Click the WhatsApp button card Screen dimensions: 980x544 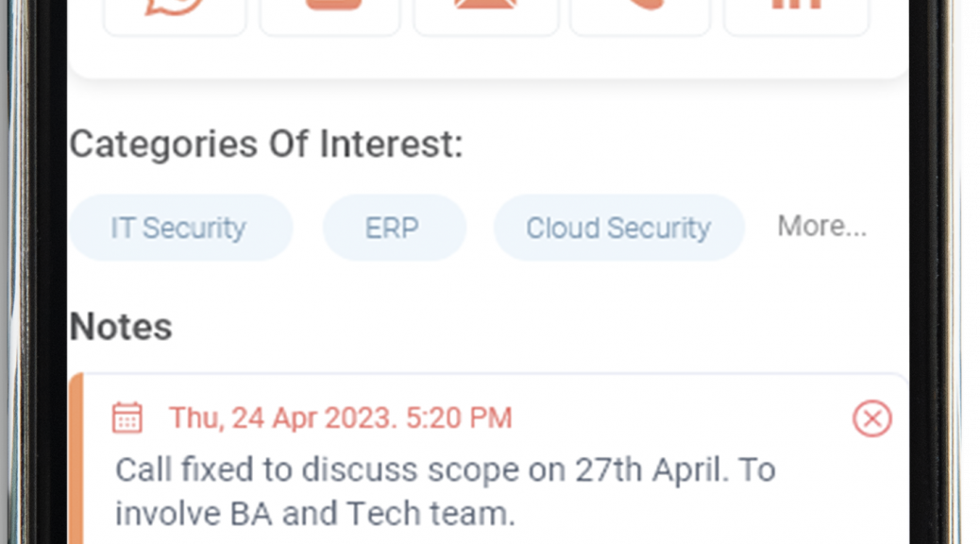[x=175, y=16]
